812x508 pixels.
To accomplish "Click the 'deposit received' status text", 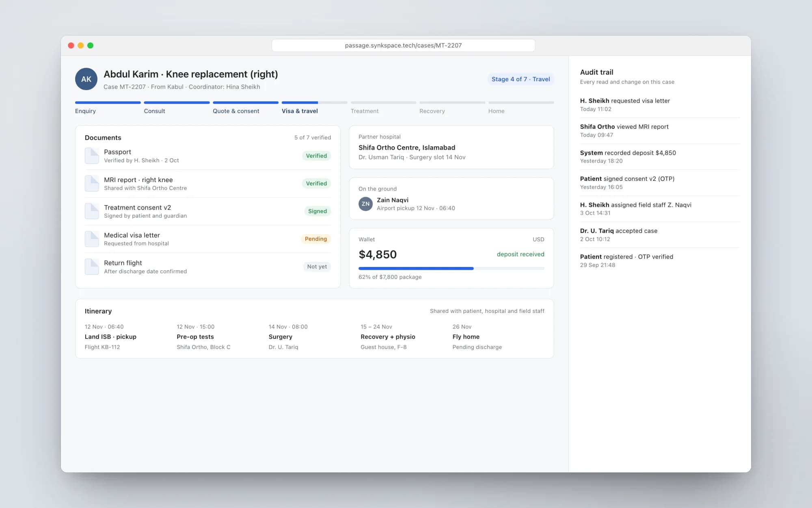I will point(520,254).
